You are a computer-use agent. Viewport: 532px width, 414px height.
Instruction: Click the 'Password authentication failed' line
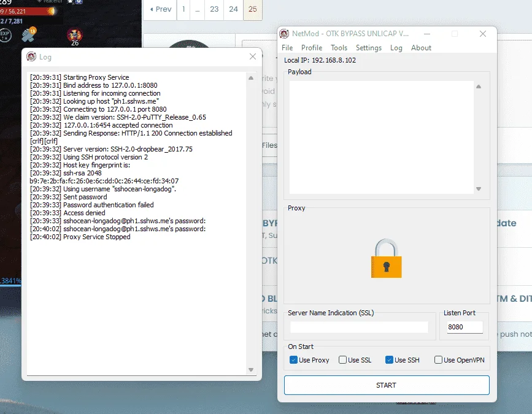point(92,205)
